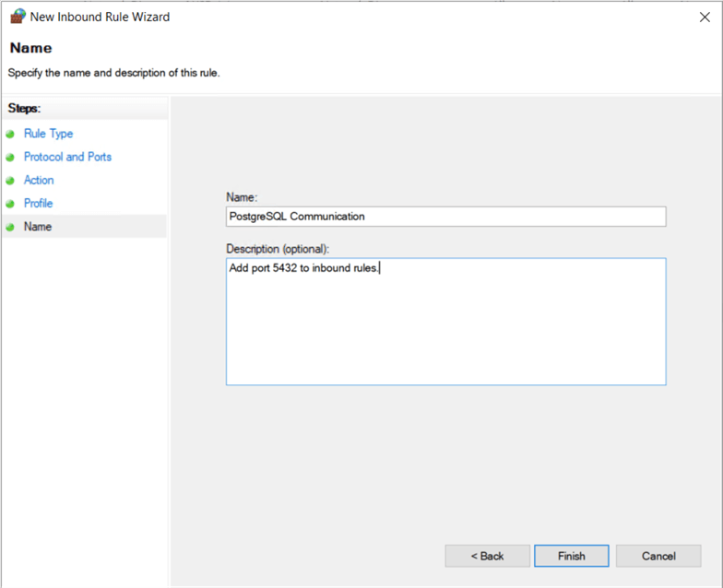The width and height of the screenshot is (723, 588).
Task: Click the green bullet beside Action
Action: pyautogui.click(x=10, y=181)
